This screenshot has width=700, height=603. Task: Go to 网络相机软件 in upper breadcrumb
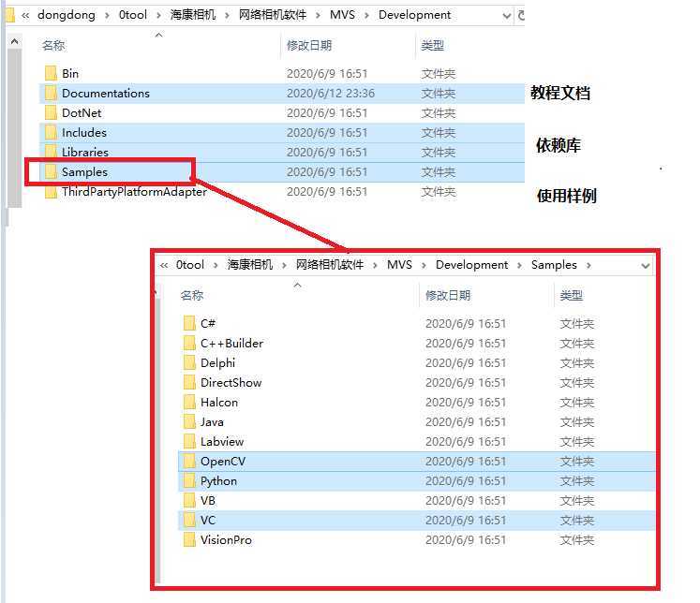tap(273, 15)
